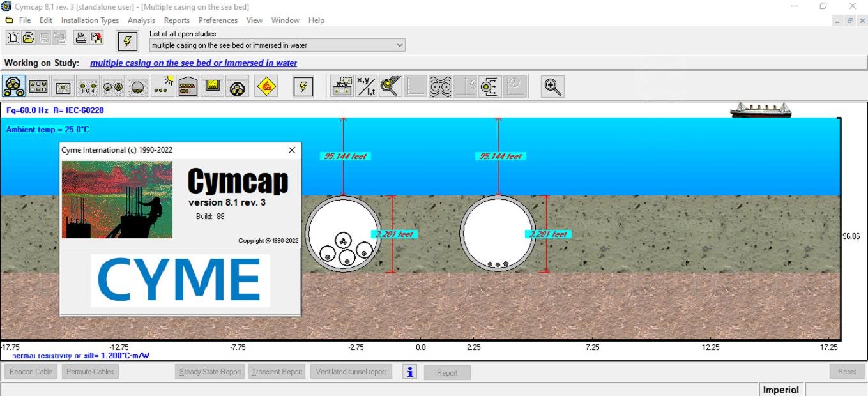The image size is (868, 396).
Task: Open the Installation Types menu
Action: point(90,20)
